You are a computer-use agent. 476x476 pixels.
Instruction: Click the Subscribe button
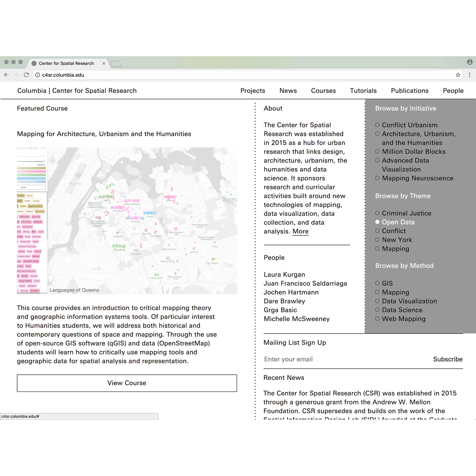coord(447,359)
